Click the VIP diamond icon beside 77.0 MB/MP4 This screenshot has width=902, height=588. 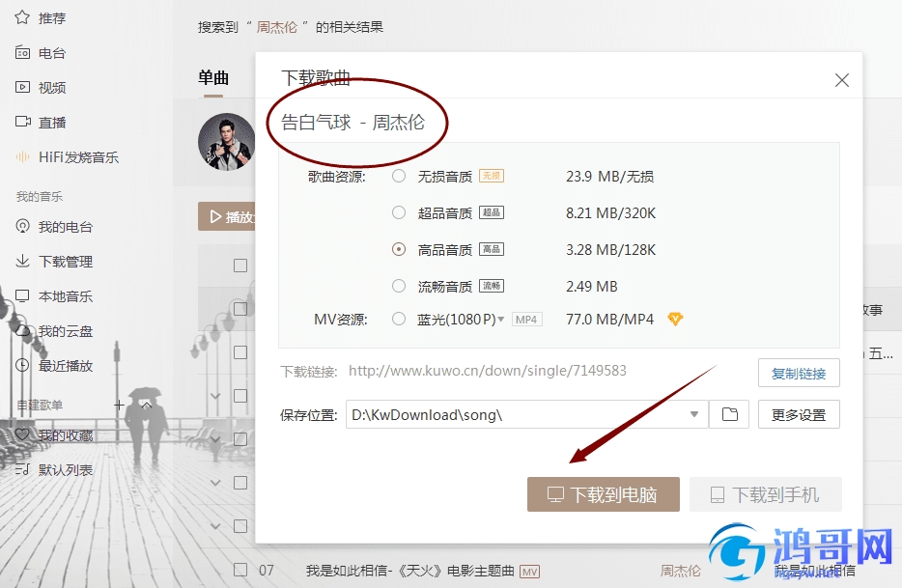tap(675, 319)
